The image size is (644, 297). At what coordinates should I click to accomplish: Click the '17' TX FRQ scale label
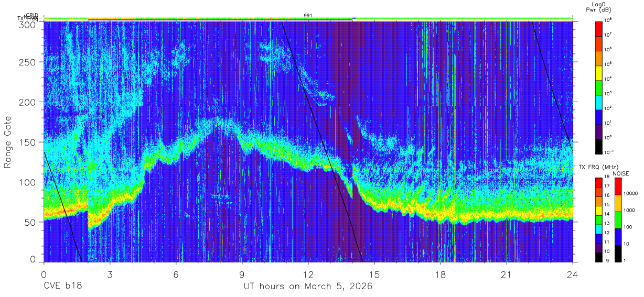tap(608, 186)
